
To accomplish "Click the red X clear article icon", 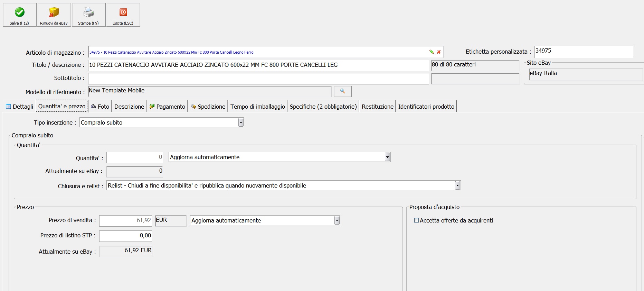I will [x=439, y=52].
